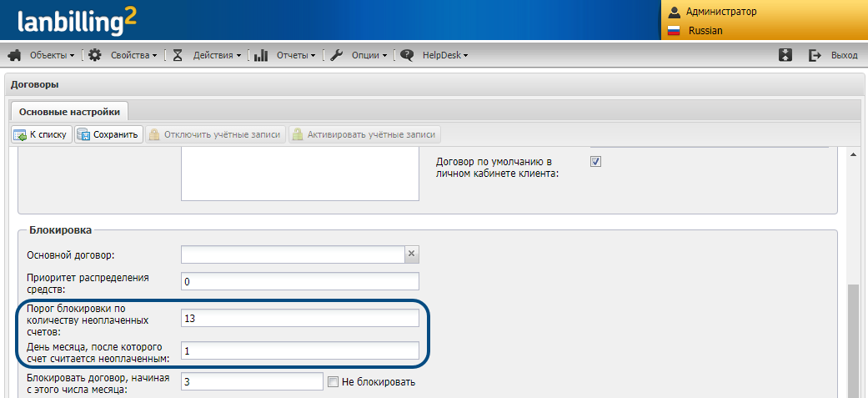Open the Действия menu

[217, 55]
